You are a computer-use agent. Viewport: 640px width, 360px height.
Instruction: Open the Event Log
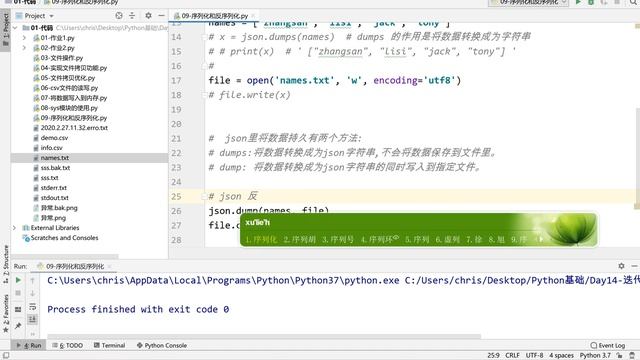point(608,345)
